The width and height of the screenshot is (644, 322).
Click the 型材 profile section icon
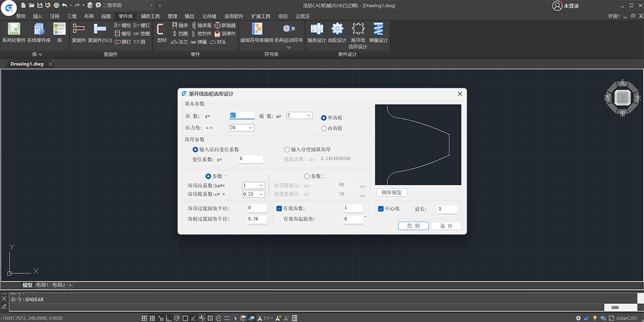(161, 33)
